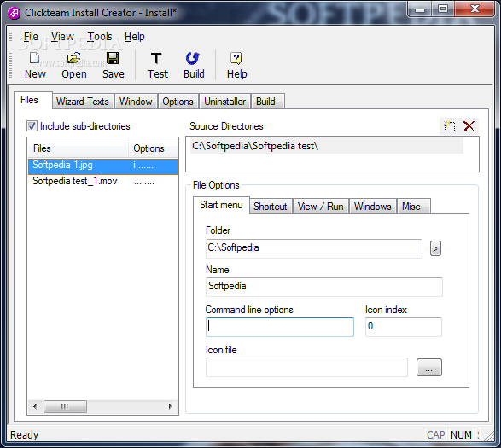Browse for icon file with ... button
This screenshot has width=501, height=448.
point(429,367)
